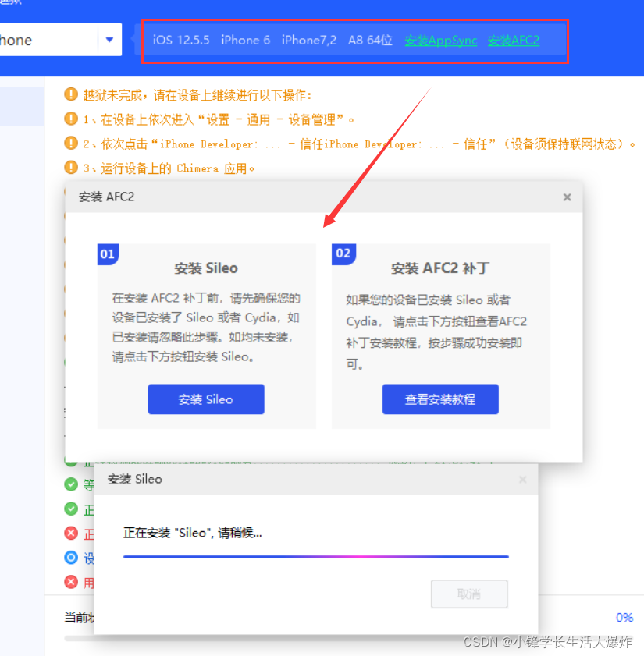
Task: Open the device selector dropdown arrow
Action: 110,40
